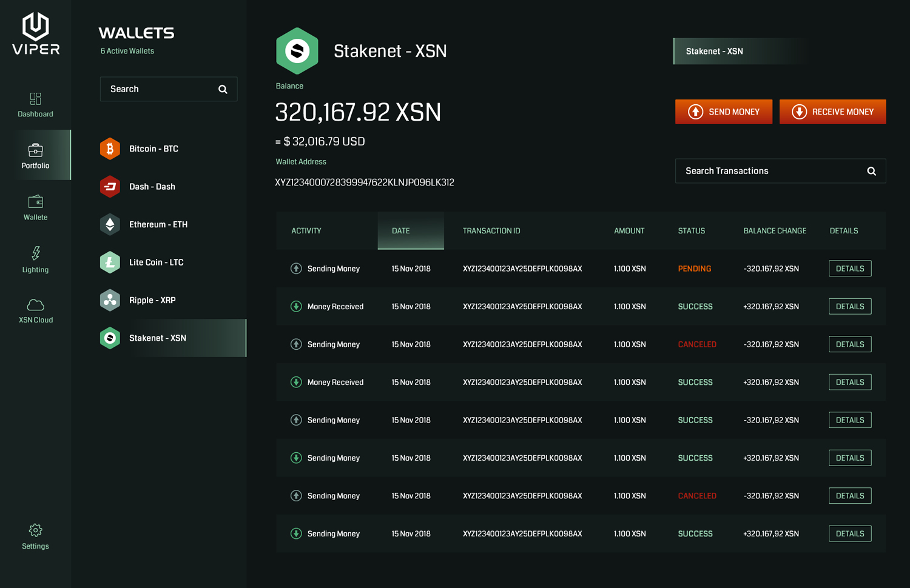Screen dimensions: 910x588
Task: Sort by the TRANSACTION ID column
Action: [491, 231]
